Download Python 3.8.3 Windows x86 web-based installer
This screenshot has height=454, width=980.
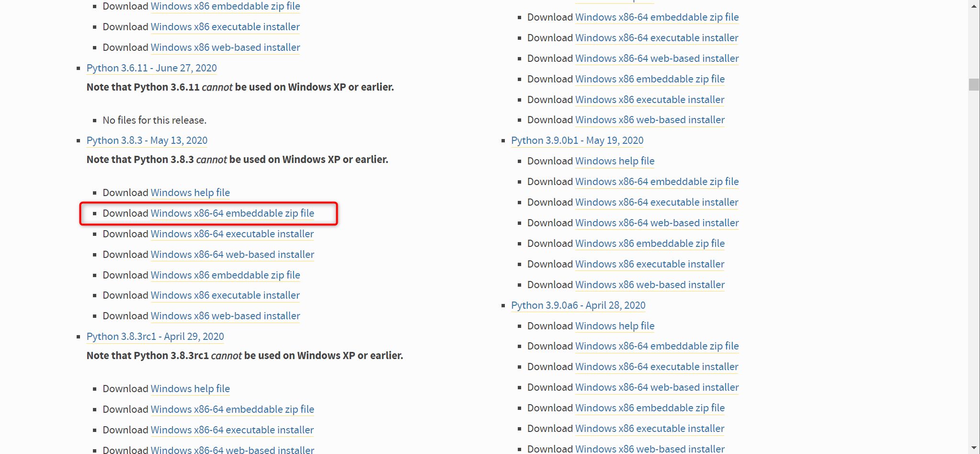225,316
